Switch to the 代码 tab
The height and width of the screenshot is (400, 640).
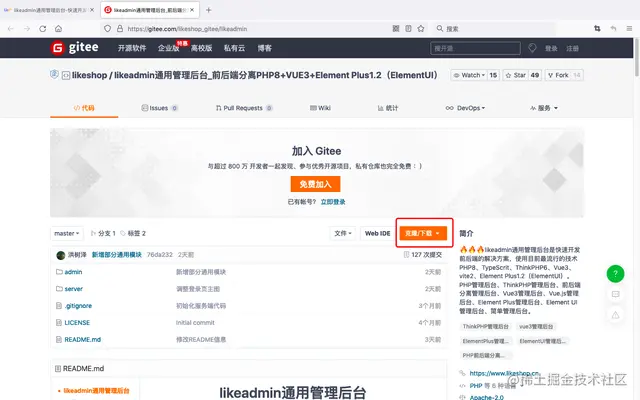tap(84, 108)
